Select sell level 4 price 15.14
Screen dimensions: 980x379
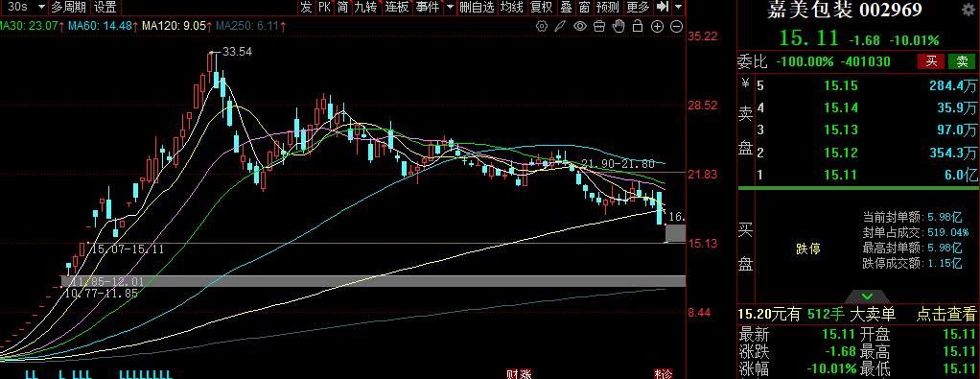click(x=841, y=108)
